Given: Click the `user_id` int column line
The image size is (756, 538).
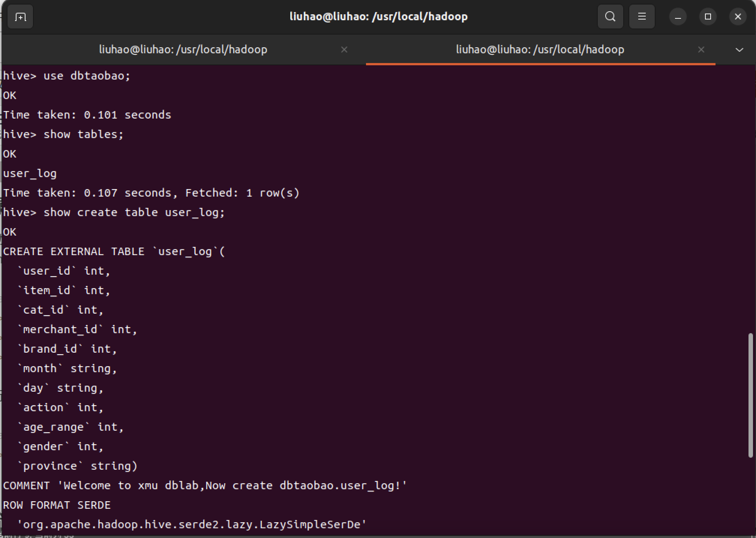Looking at the screenshot, I should pyautogui.click(x=64, y=271).
